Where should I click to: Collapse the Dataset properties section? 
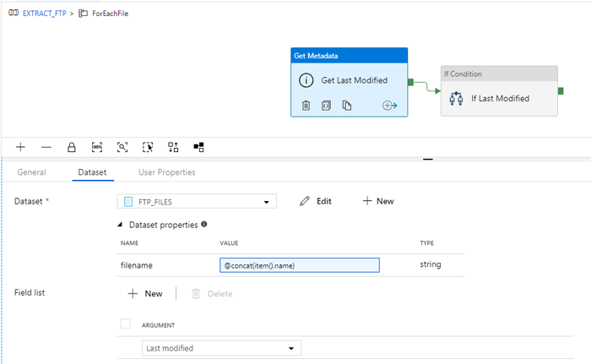tap(120, 225)
